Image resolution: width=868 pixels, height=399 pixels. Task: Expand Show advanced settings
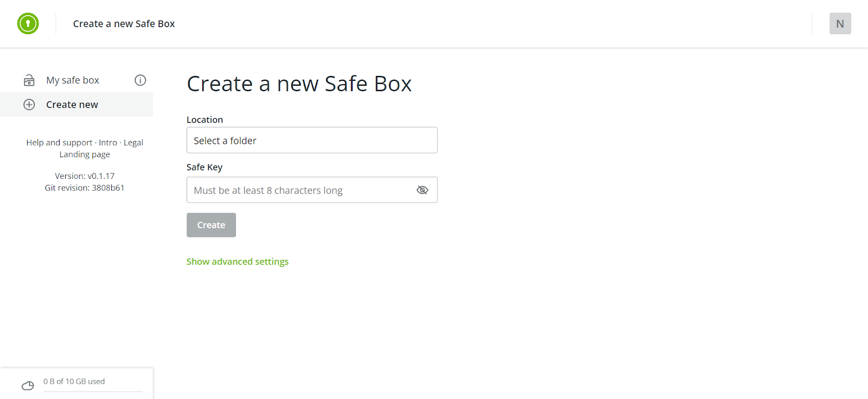pyautogui.click(x=238, y=261)
